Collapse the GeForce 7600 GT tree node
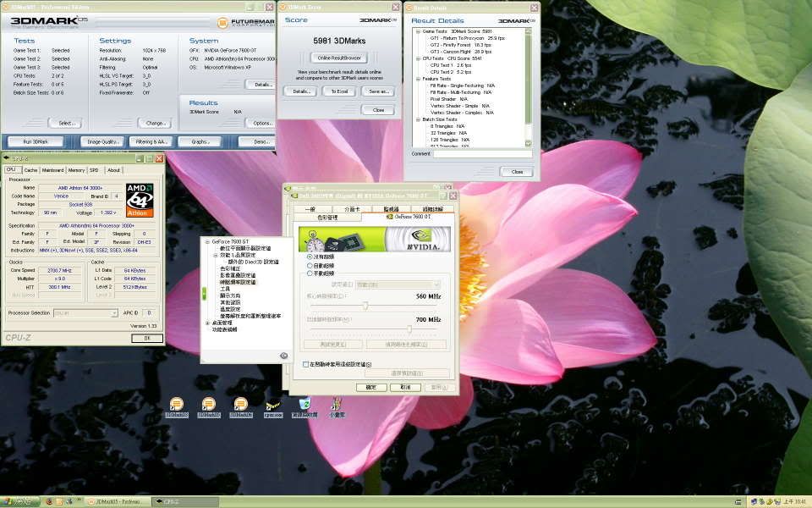The height and width of the screenshot is (508, 812). tap(207, 241)
